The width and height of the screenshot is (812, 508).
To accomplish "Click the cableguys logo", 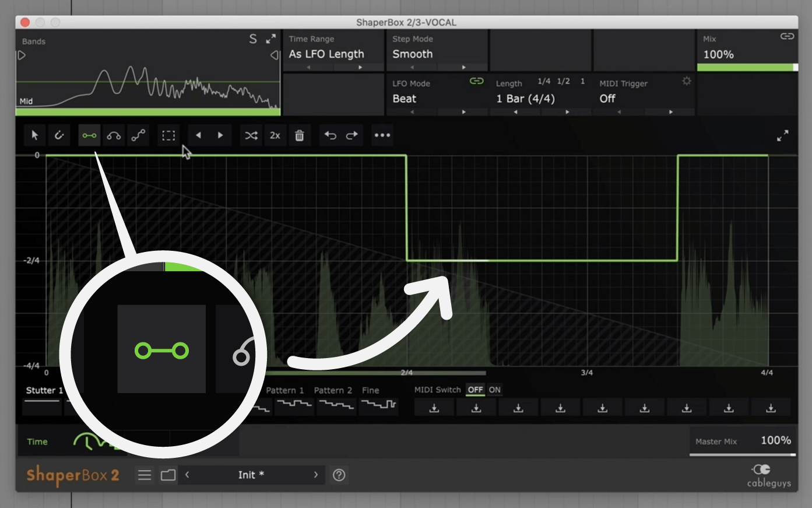I will [x=769, y=475].
